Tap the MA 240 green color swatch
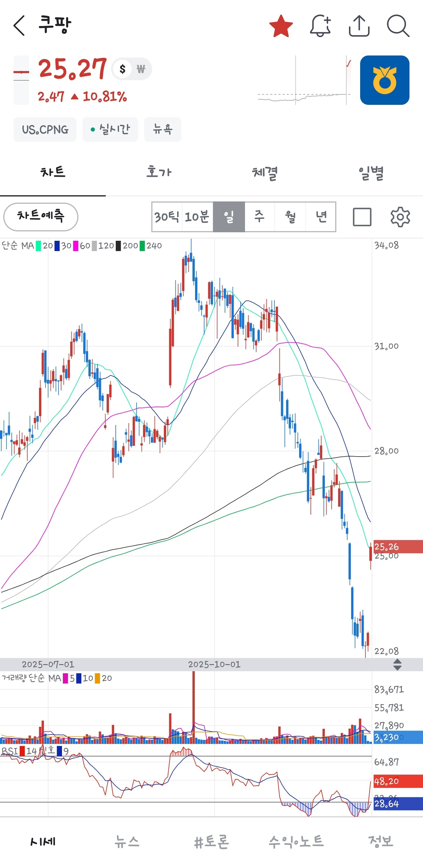This screenshot has height=868, width=423. tap(142, 246)
